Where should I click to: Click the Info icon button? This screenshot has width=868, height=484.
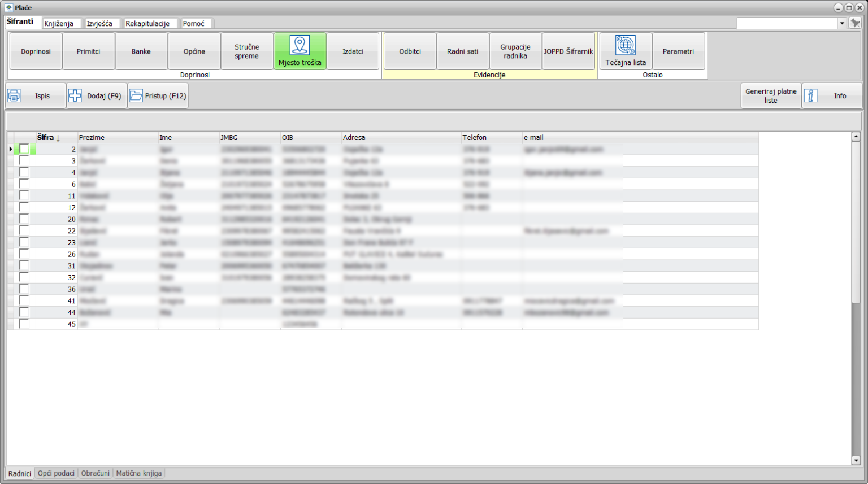click(811, 95)
